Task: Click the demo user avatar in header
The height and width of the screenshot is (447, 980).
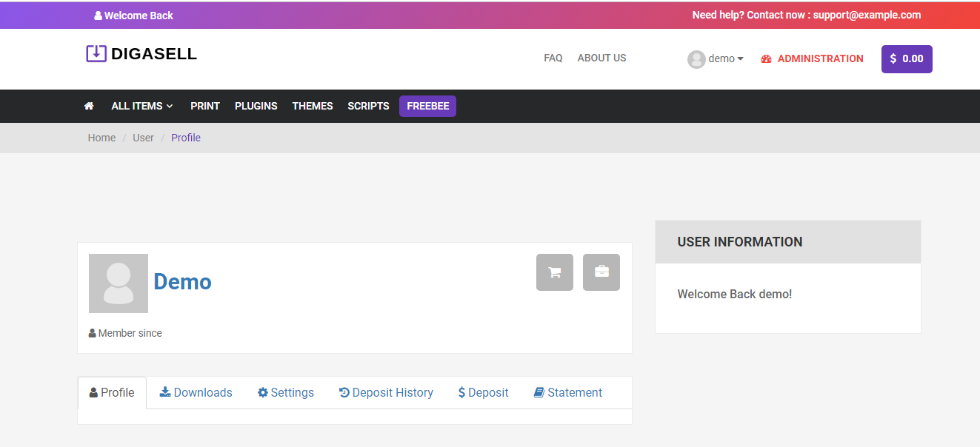Action: [x=696, y=59]
